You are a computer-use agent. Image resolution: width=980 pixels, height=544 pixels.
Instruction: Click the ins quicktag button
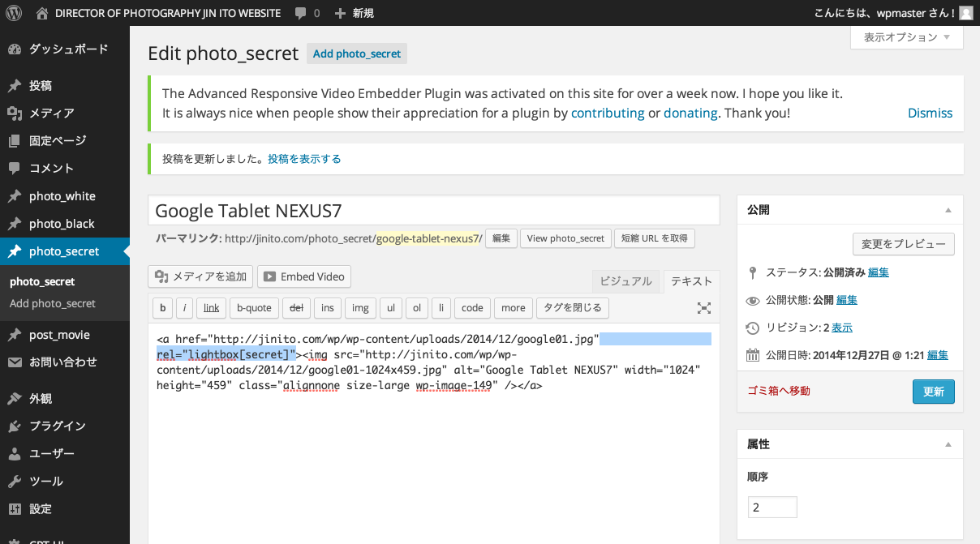327,307
